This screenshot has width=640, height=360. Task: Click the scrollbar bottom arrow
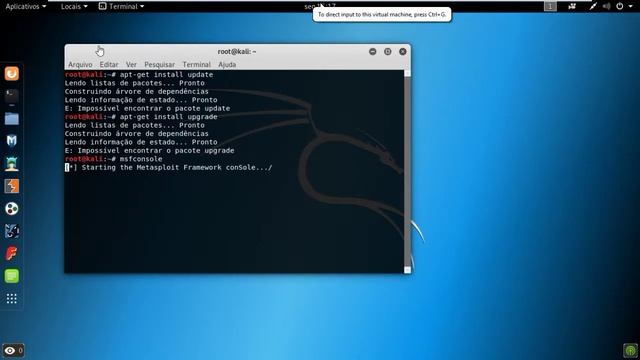407,270
